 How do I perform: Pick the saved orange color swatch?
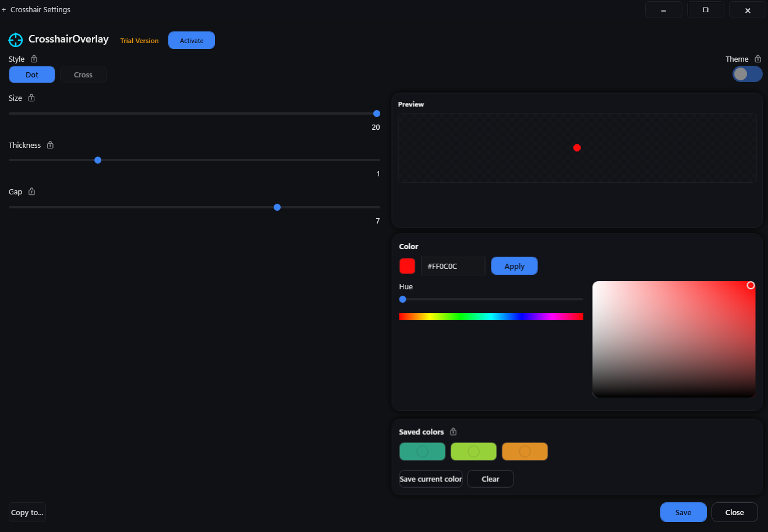point(525,451)
